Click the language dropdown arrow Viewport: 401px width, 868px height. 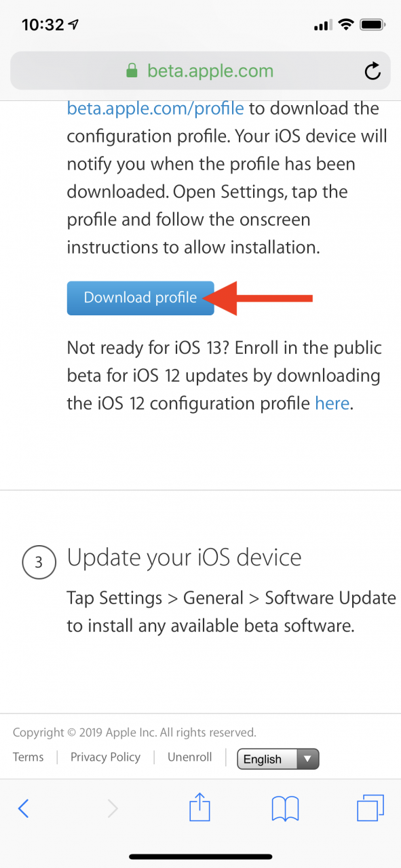(308, 759)
